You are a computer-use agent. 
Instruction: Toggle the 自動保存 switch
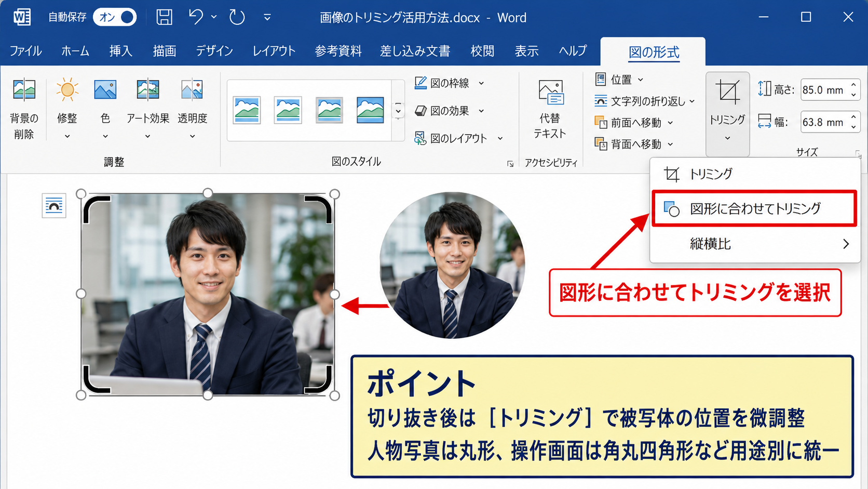pos(115,17)
